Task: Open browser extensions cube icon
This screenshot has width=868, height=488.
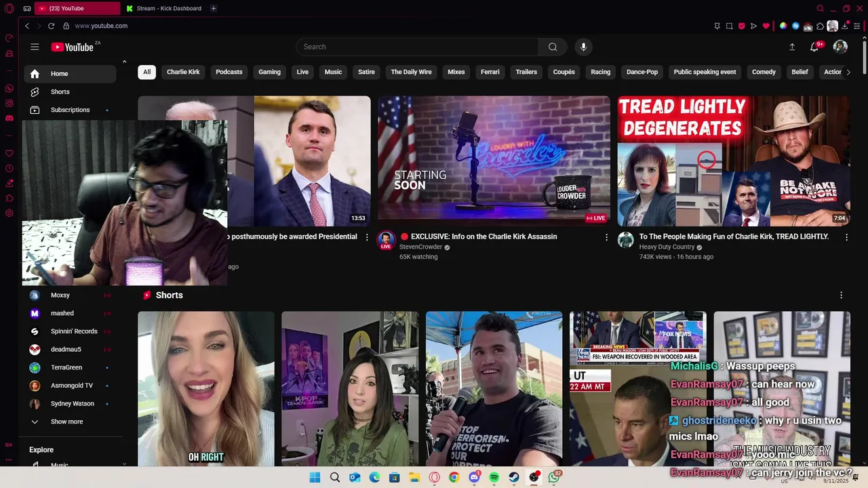Action: [x=820, y=26]
